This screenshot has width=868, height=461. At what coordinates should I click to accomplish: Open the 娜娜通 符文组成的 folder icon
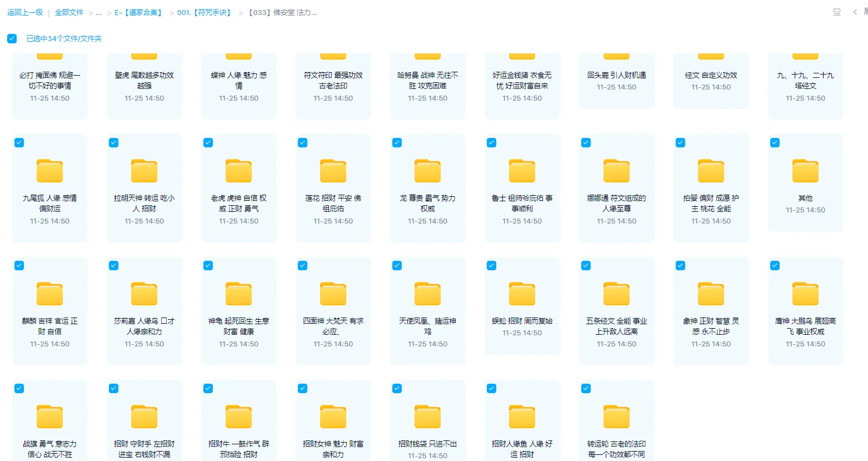pos(617,171)
